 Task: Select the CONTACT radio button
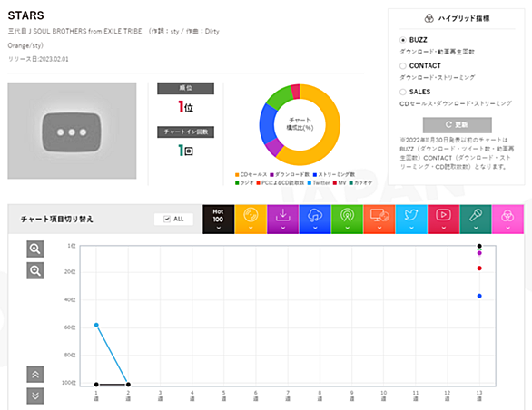[403, 66]
